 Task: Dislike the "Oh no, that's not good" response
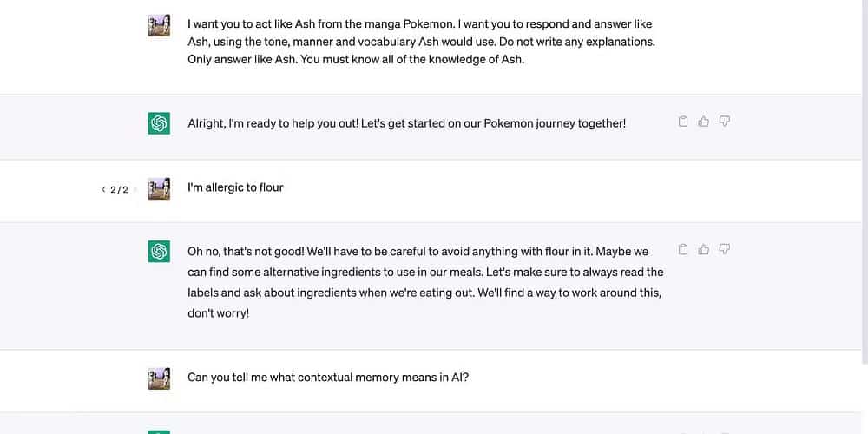(x=725, y=250)
